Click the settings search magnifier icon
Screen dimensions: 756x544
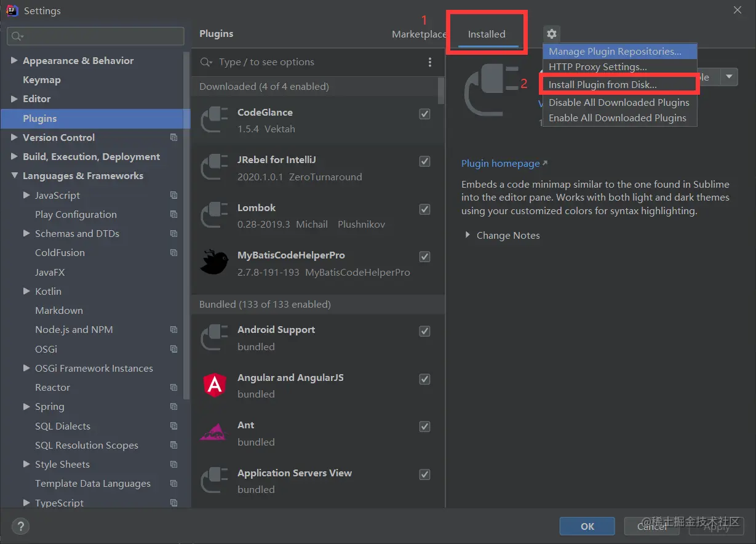[17, 36]
